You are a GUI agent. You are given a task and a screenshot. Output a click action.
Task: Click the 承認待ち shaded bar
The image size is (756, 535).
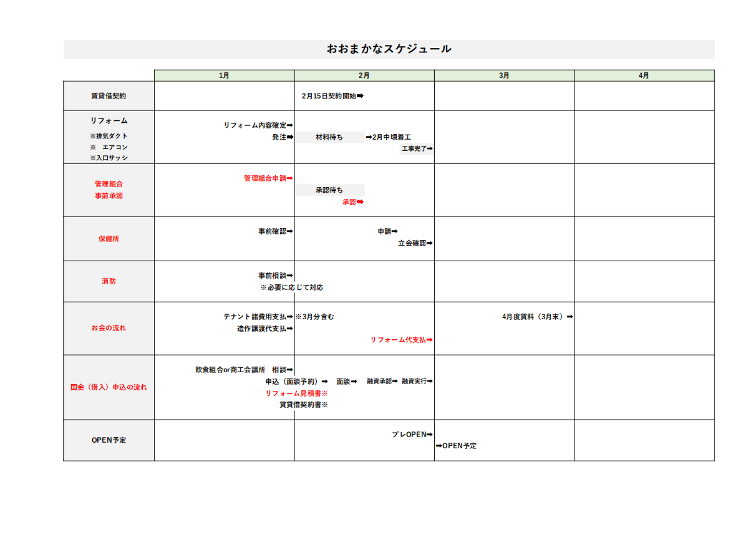click(x=329, y=190)
